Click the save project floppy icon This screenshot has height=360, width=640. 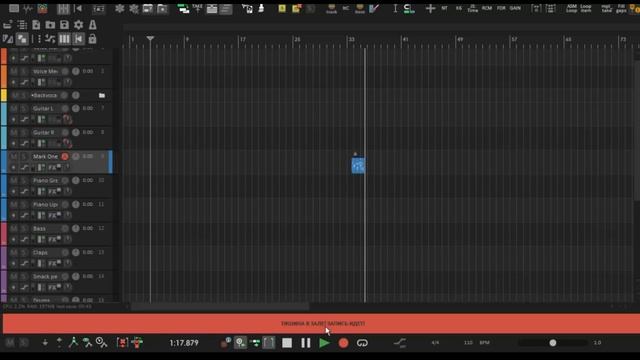pos(64,25)
